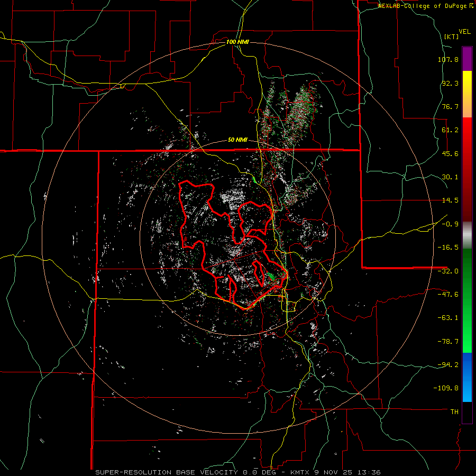Click the Super-Resolution Base Velocity caption
476x476 pixels.
[238, 472]
